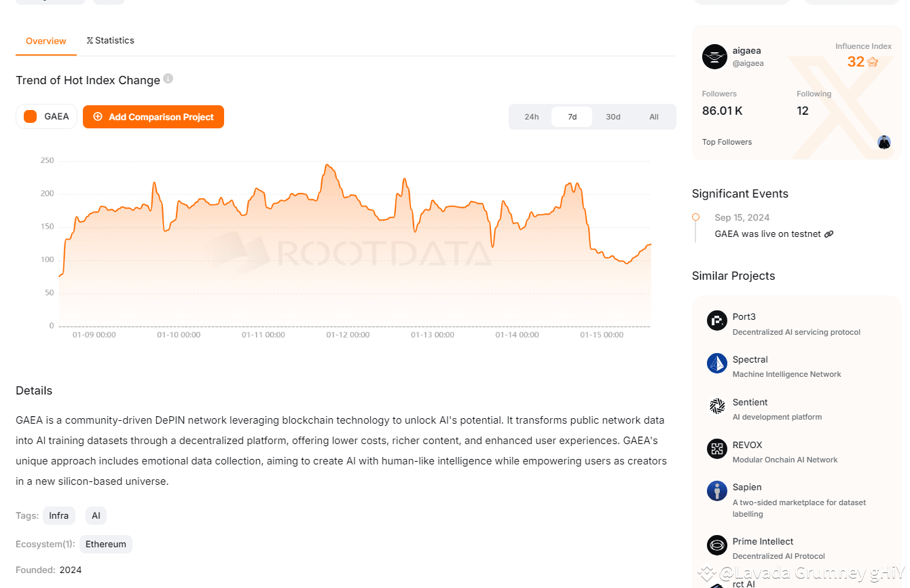
Task: Select the All time range
Action: point(654,117)
